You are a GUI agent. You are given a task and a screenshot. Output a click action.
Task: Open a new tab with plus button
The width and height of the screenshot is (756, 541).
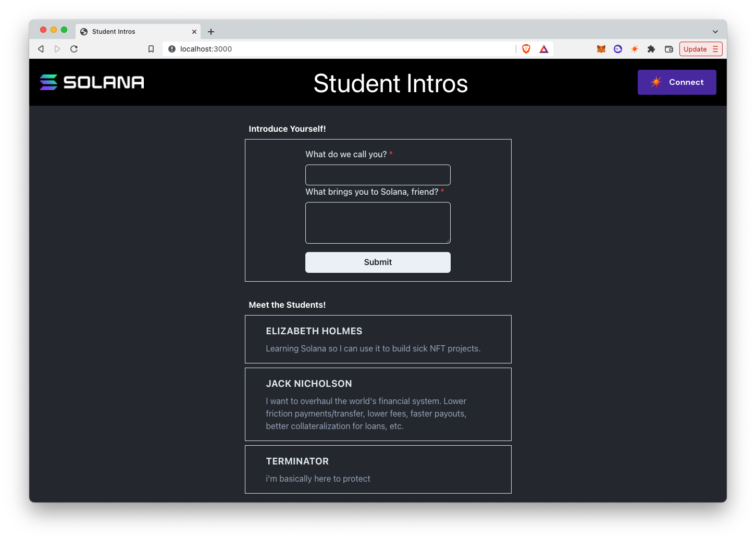click(x=211, y=32)
